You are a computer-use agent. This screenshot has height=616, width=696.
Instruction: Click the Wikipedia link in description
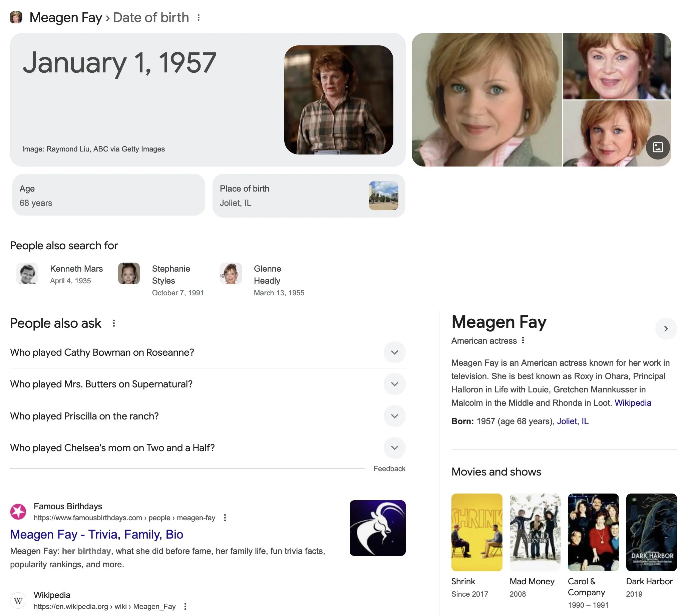pos(633,403)
